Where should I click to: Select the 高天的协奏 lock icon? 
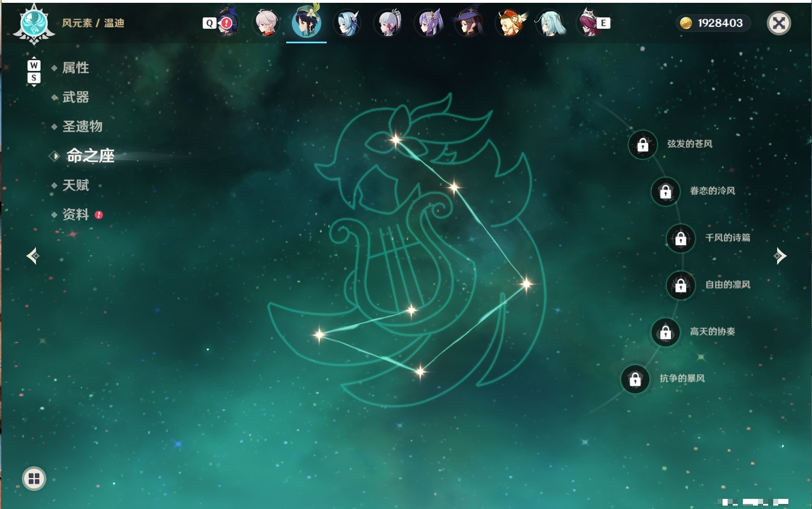click(x=666, y=332)
